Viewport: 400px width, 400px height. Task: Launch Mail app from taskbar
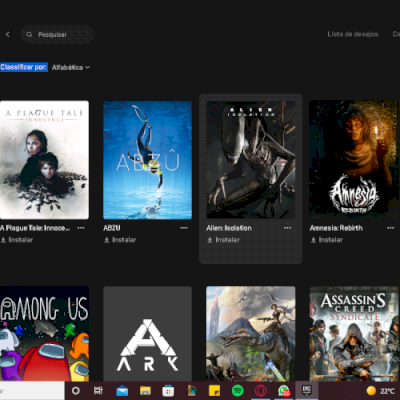pyautogui.click(x=122, y=391)
